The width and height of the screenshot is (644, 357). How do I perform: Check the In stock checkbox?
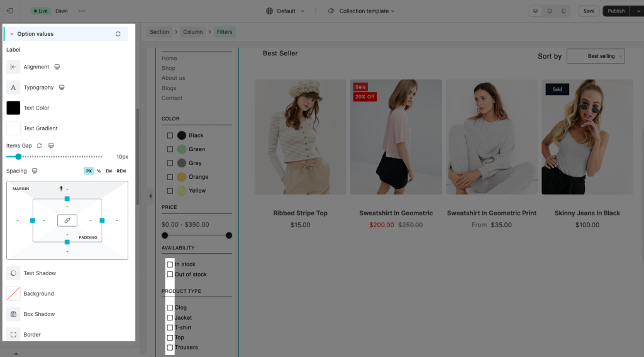[x=170, y=264]
